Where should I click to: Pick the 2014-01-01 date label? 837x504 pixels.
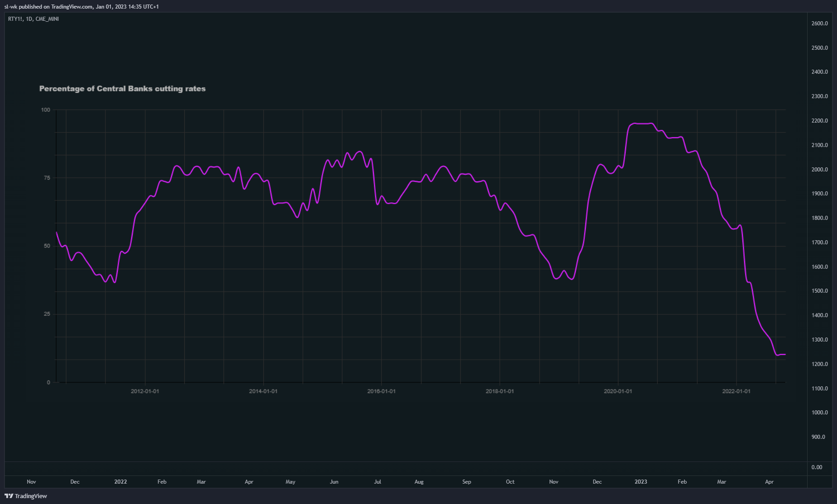263,391
